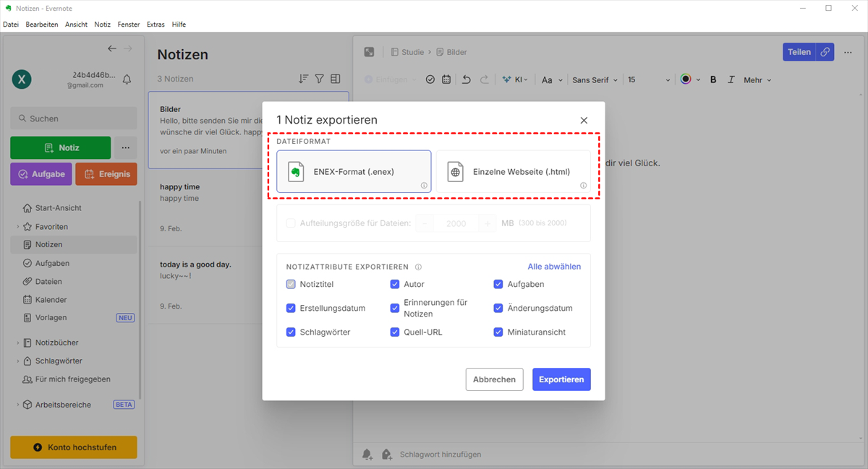The height and width of the screenshot is (469, 868).
Task: Click the Exportieren button
Action: tap(561, 379)
